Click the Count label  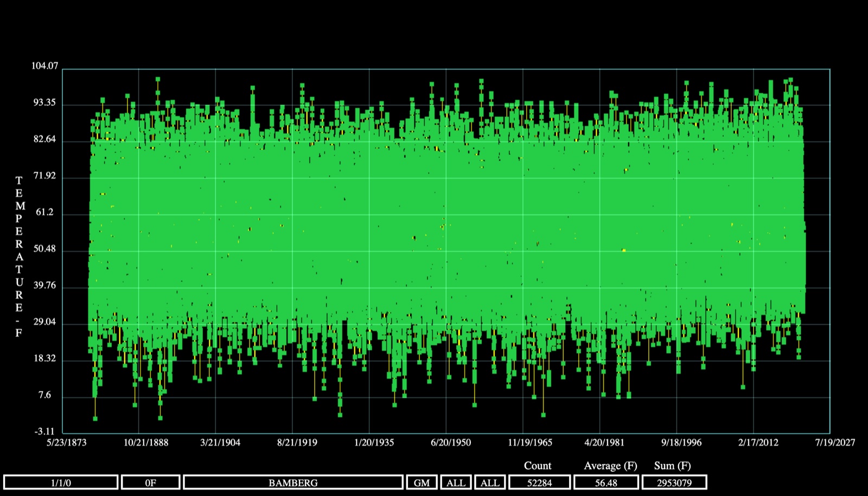(x=538, y=466)
